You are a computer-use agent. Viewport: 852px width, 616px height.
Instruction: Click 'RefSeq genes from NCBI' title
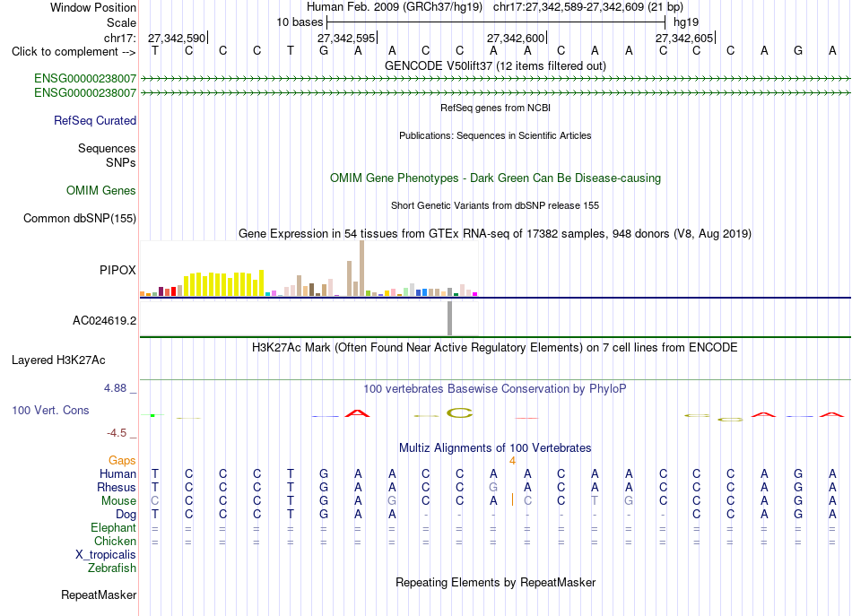point(495,108)
